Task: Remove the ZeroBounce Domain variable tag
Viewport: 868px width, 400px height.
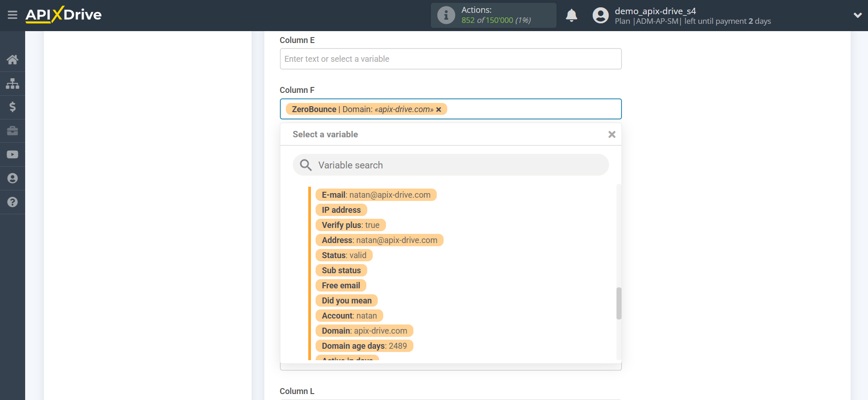Action: tap(439, 109)
